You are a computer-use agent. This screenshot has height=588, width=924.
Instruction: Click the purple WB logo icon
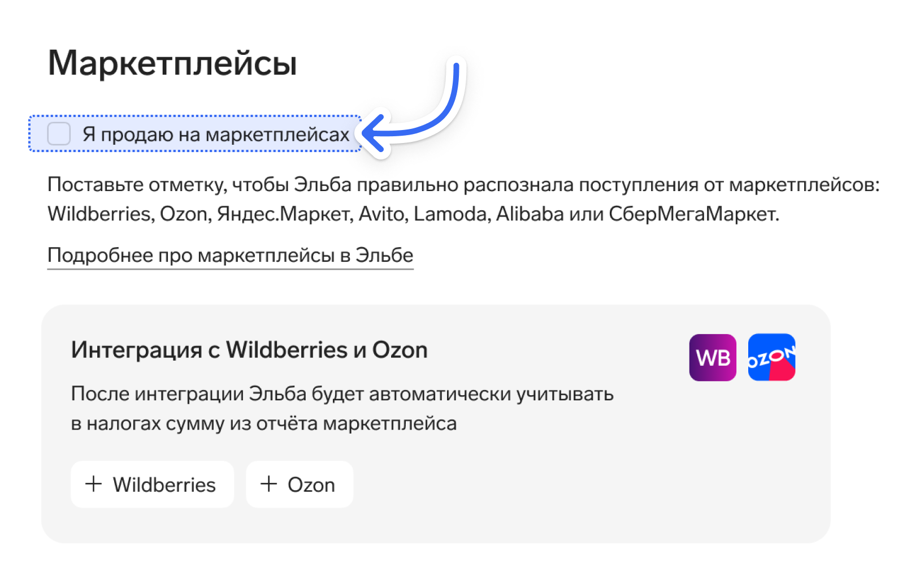pos(713,357)
